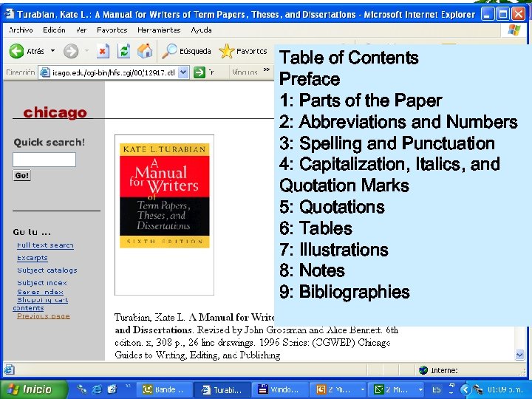Click 'Table of Contents' heading text
Screen dimensions: 532x399
(349, 58)
